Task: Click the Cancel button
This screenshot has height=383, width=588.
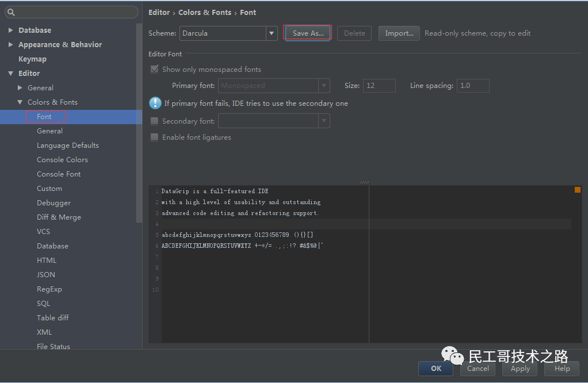Action: (478, 369)
